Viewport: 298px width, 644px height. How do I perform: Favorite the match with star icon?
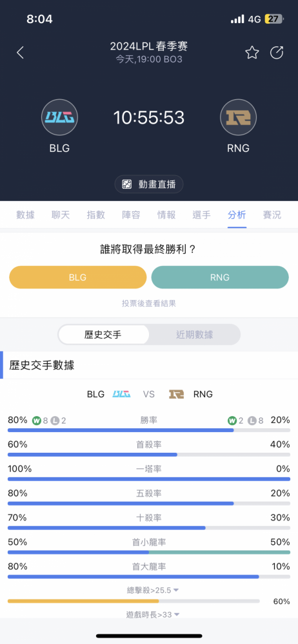coord(252,53)
